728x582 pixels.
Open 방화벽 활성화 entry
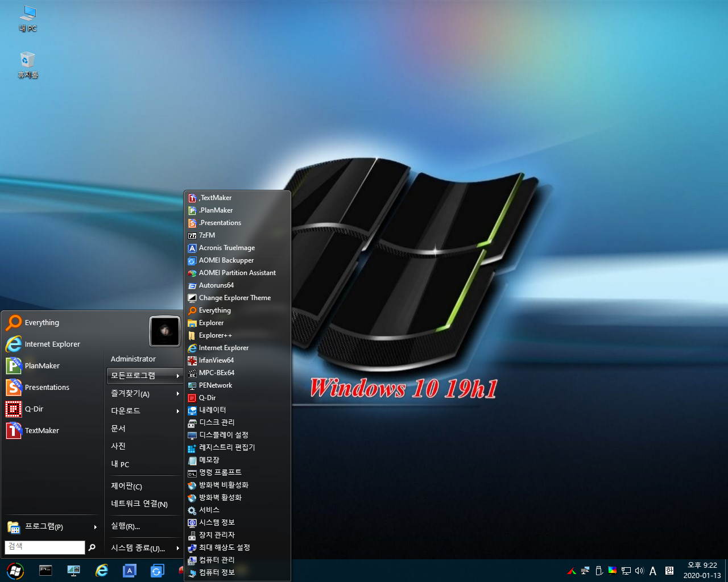(x=237, y=497)
